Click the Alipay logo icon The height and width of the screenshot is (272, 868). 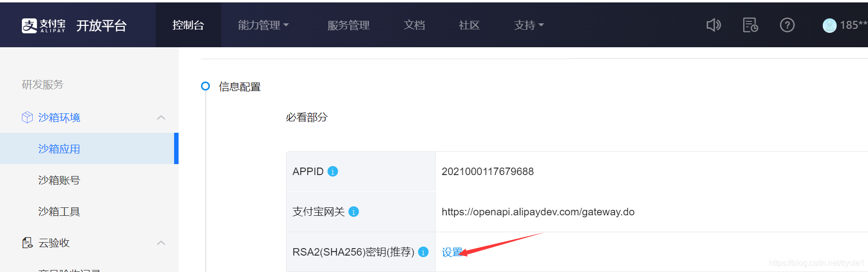(x=29, y=25)
